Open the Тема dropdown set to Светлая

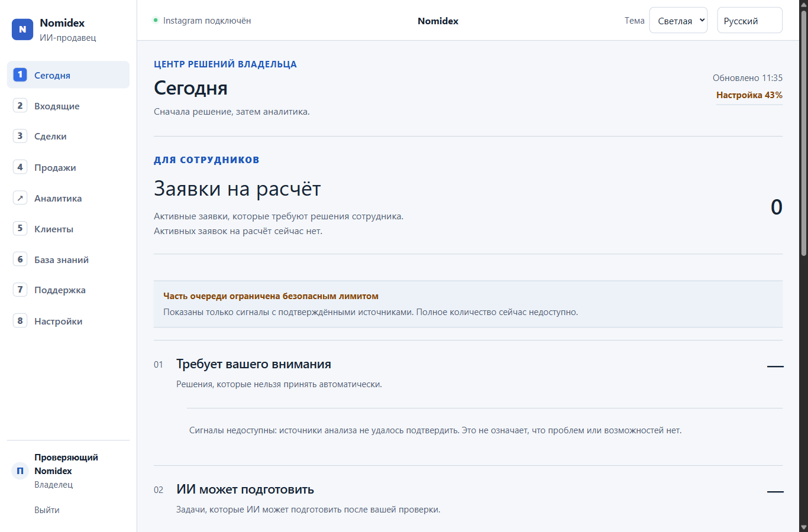(x=678, y=20)
